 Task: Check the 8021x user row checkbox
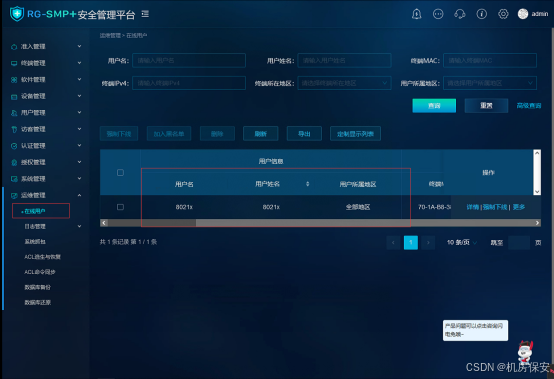coord(120,207)
